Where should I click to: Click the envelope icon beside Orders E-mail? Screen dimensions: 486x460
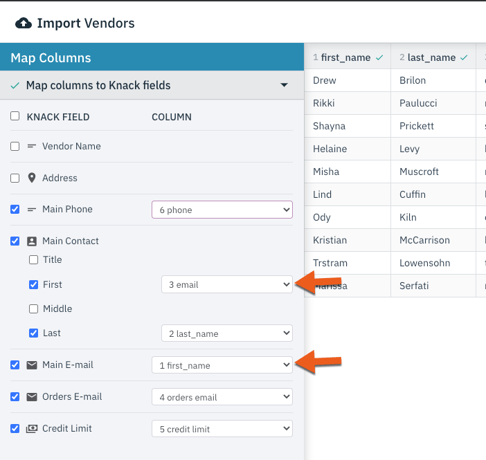32,397
